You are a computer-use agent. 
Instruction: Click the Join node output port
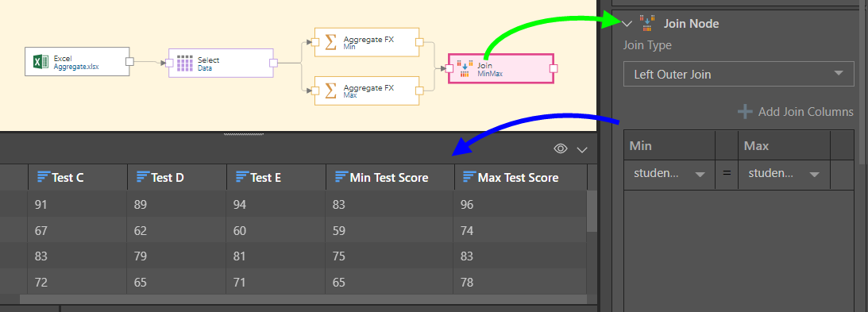pos(553,68)
